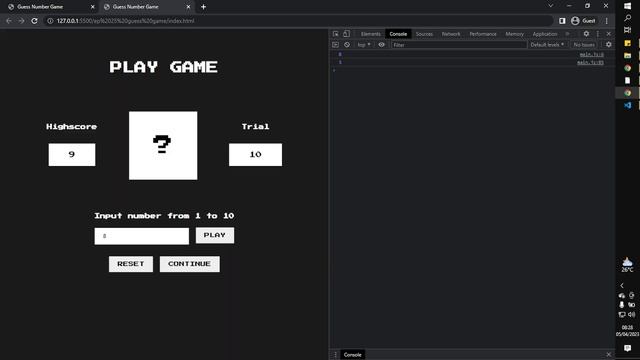Open the Network tab in DevTools
This screenshot has width=640, height=360.
tap(451, 34)
